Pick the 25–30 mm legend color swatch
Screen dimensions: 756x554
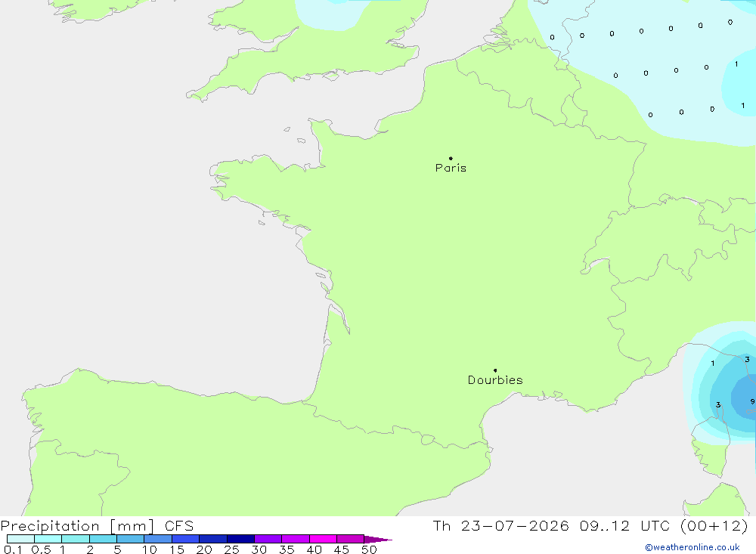tap(240, 539)
